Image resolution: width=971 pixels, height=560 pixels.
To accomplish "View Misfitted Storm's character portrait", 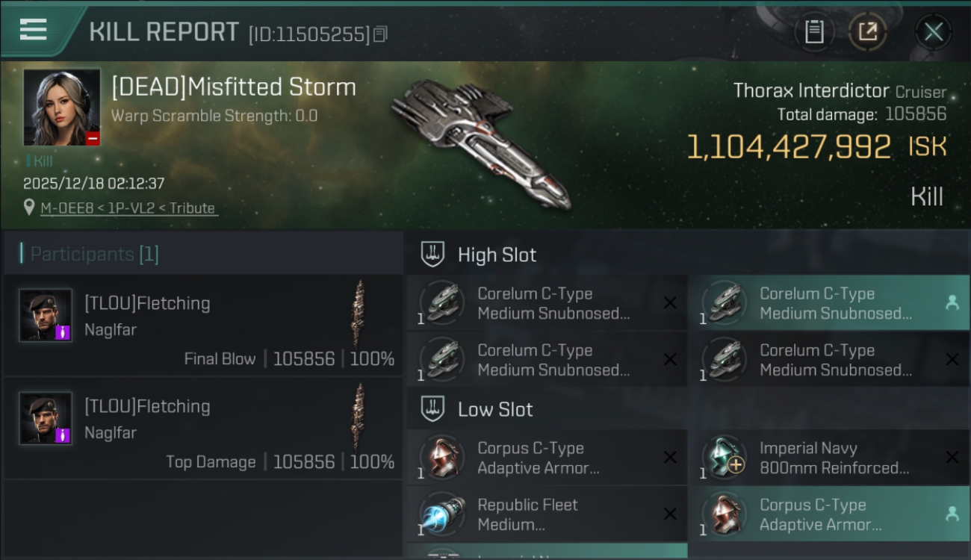I will point(62,107).
